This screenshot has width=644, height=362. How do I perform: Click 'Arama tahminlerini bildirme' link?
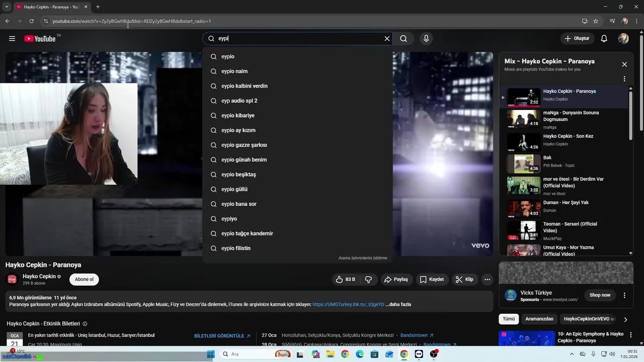[x=363, y=258]
